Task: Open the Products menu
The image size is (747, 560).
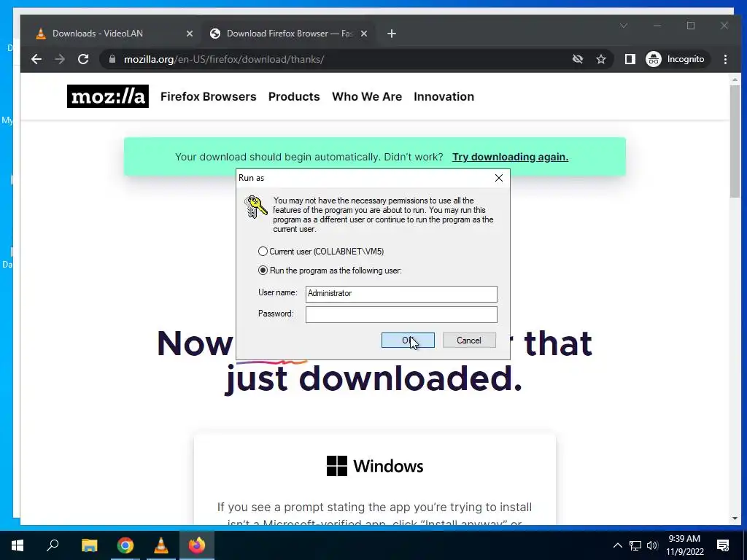Action: (x=294, y=96)
